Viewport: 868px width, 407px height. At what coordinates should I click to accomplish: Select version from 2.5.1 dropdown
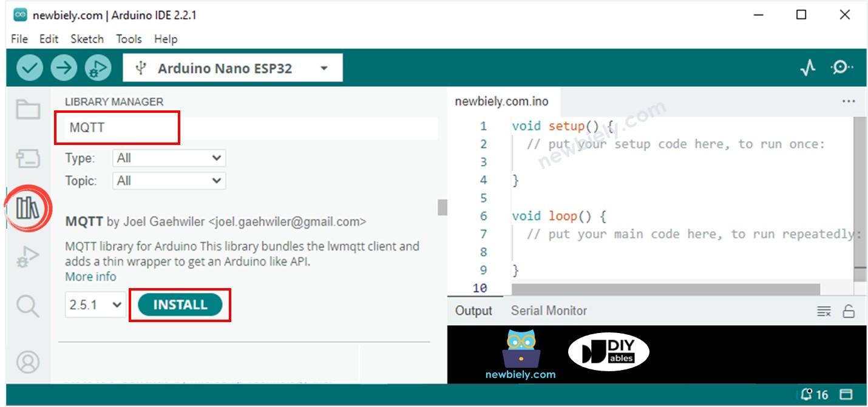coord(95,305)
